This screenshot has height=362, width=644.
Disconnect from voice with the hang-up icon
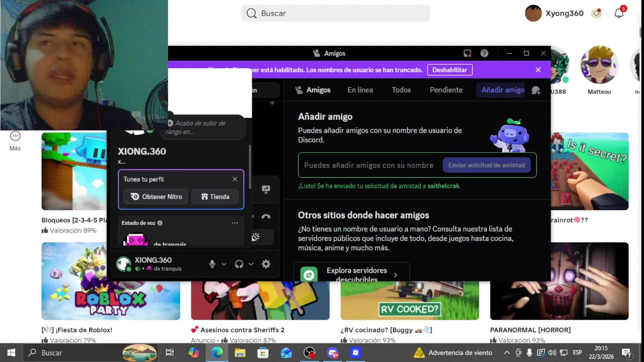[266, 217]
